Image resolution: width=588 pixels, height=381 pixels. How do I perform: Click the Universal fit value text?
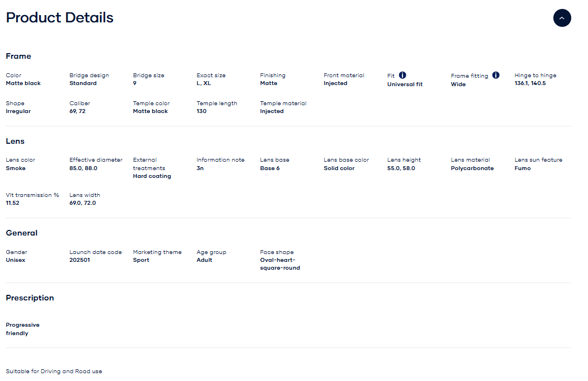pos(405,84)
